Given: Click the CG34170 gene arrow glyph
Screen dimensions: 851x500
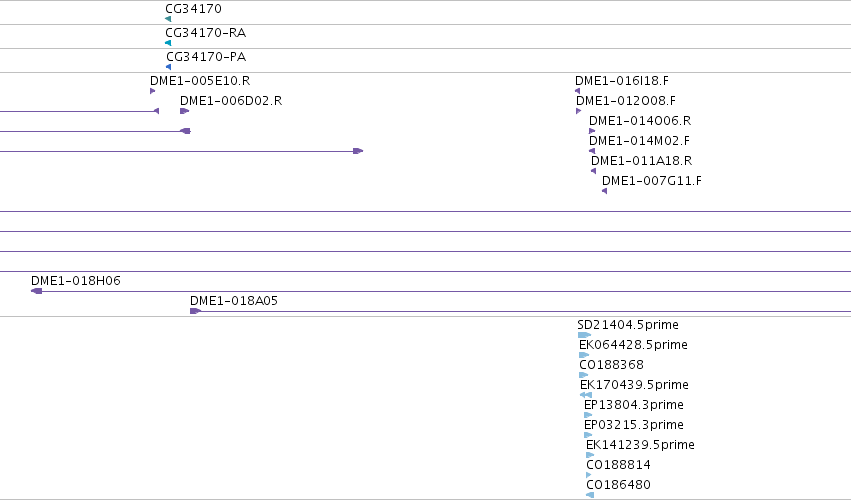Looking at the screenshot, I should (x=168, y=19).
